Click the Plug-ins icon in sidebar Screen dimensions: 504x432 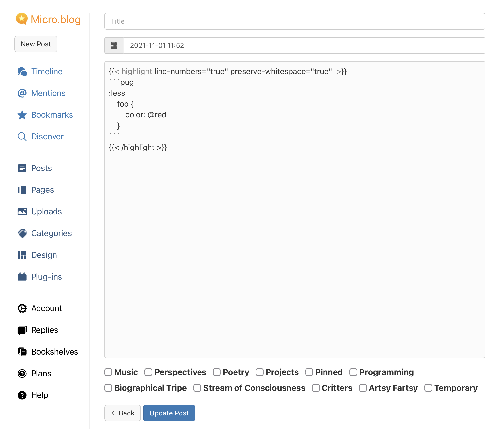[22, 277]
